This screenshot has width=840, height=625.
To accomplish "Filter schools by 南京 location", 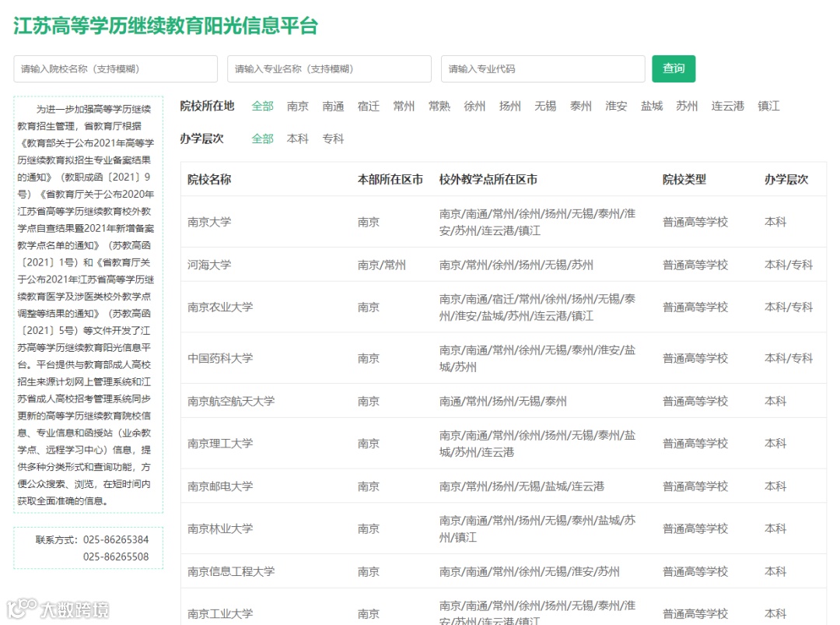I will pyautogui.click(x=297, y=106).
